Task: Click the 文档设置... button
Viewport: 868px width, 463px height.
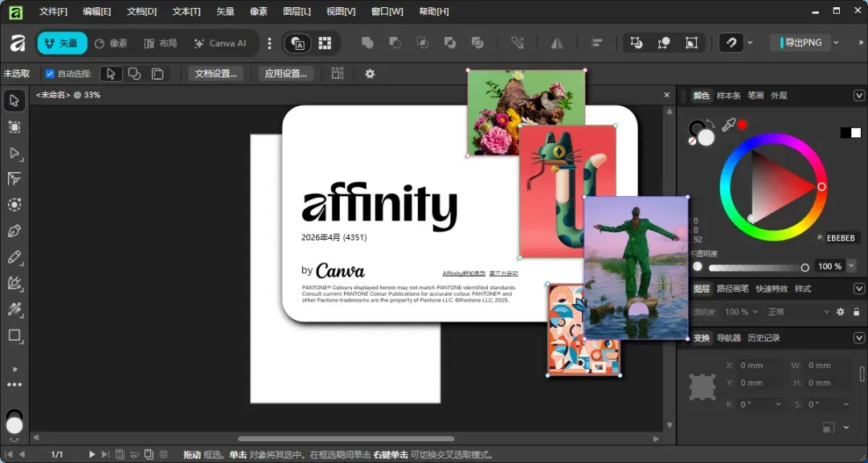Action: pyautogui.click(x=216, y=74)
